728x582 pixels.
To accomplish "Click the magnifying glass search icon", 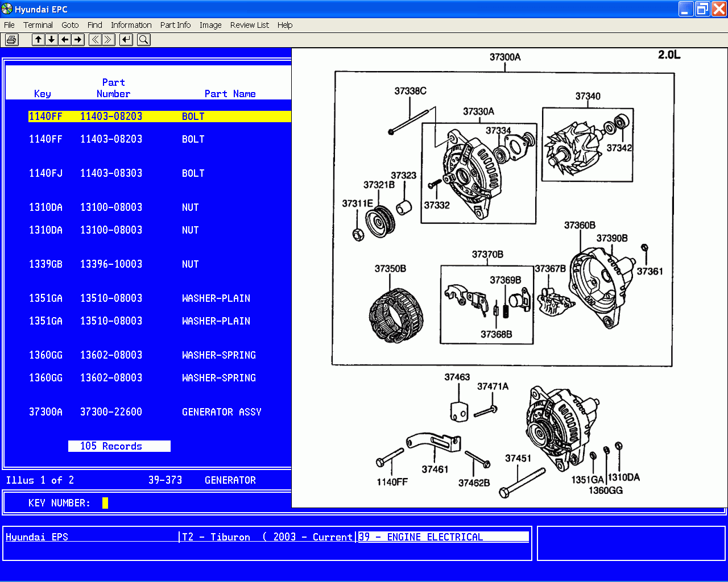I will pos(144,40).
